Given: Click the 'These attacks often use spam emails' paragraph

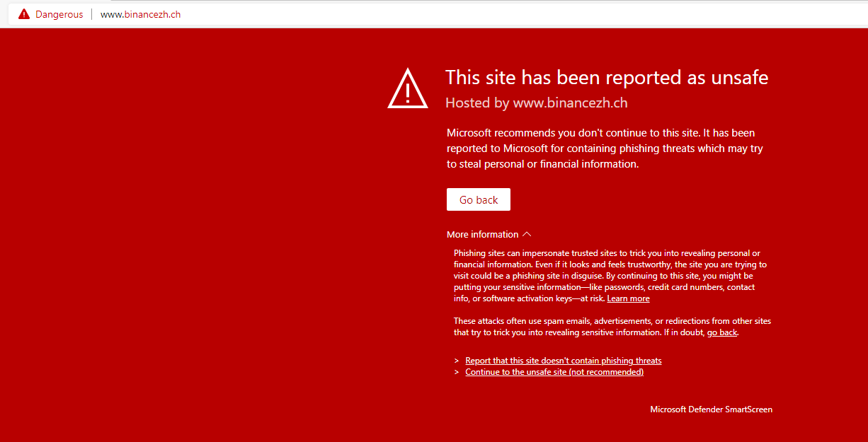Looking at the screenshot, I should pos(612,327).
